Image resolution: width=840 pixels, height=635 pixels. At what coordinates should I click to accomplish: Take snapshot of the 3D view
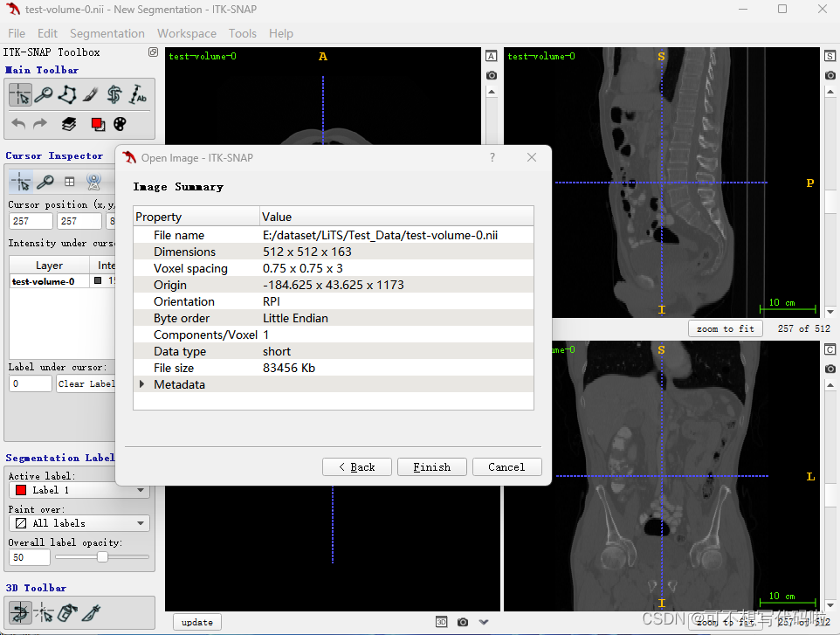(463, 622)
